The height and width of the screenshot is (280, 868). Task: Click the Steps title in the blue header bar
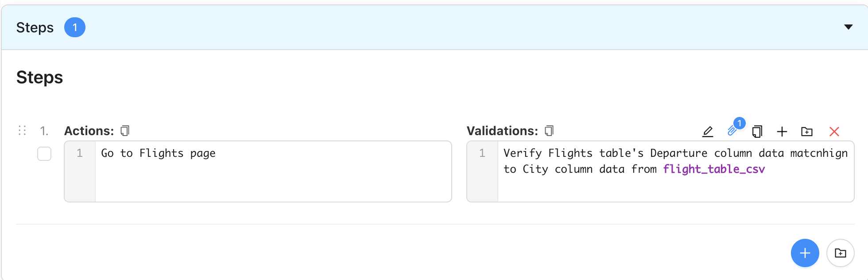(x=35, y=27)
